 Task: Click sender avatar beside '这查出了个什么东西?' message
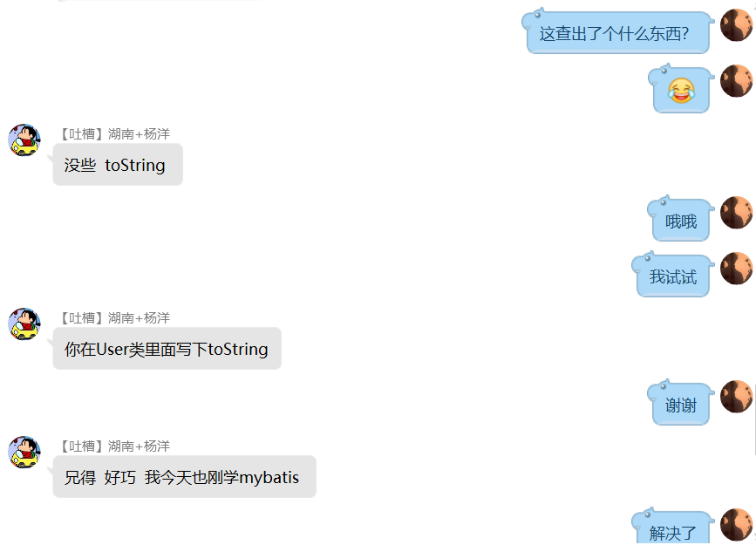[737, 25]
